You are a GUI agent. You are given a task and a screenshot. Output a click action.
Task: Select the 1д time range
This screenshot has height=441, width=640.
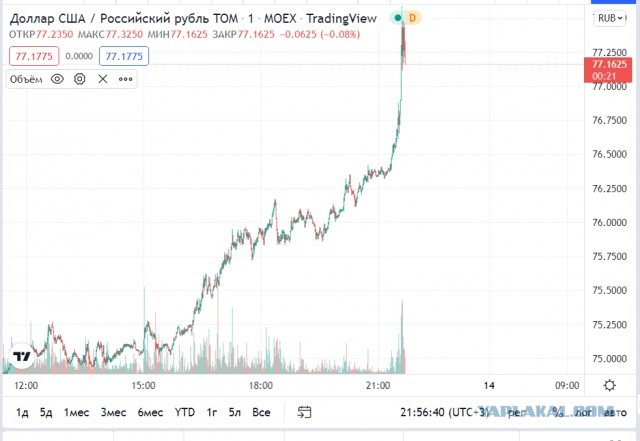(22, 412)
